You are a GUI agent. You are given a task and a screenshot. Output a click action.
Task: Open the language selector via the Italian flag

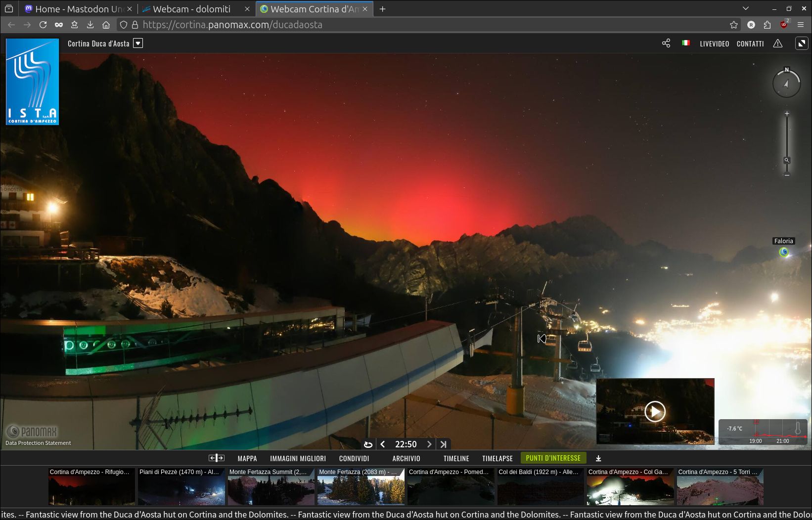[685, 43]
